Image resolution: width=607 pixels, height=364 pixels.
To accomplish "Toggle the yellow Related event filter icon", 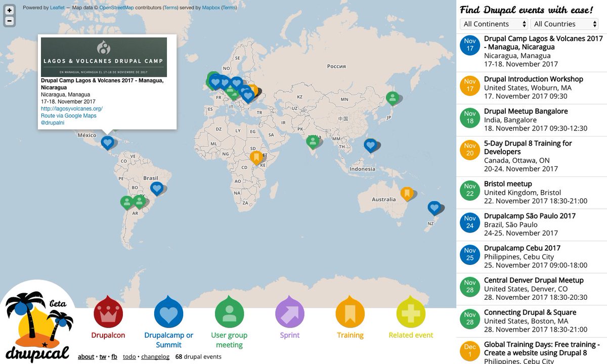I will pos(411,312).
